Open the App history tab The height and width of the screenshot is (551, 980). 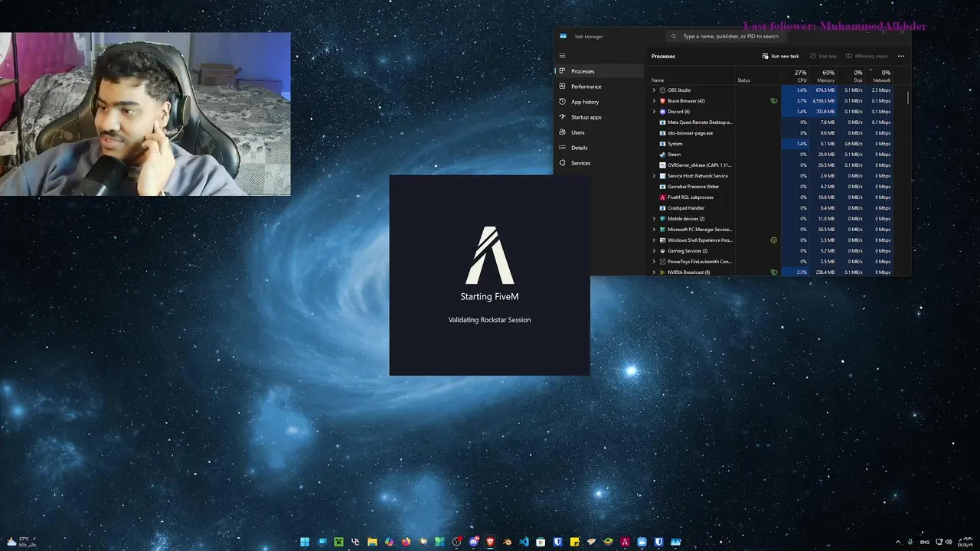coord(599,102)
